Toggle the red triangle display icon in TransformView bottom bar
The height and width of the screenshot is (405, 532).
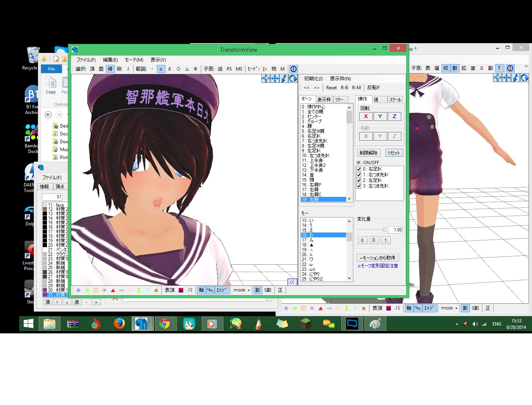click(x=113, y=290)
